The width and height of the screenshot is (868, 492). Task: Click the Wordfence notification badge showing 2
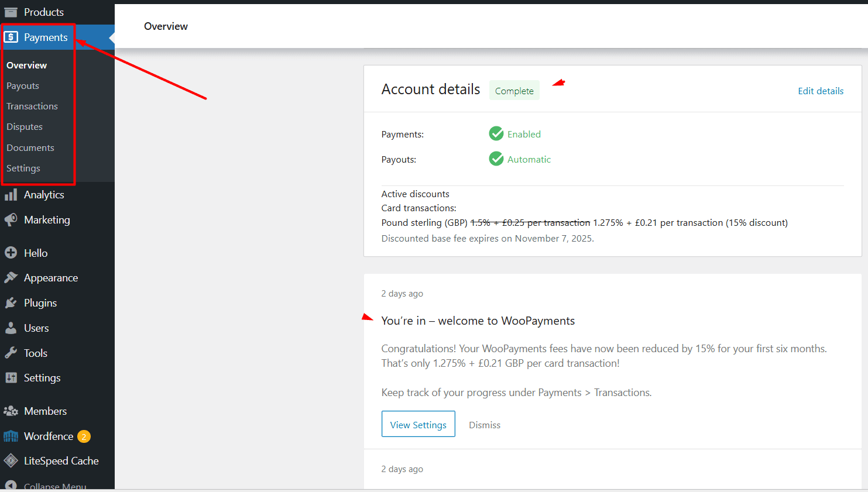[x=84, y=436]
